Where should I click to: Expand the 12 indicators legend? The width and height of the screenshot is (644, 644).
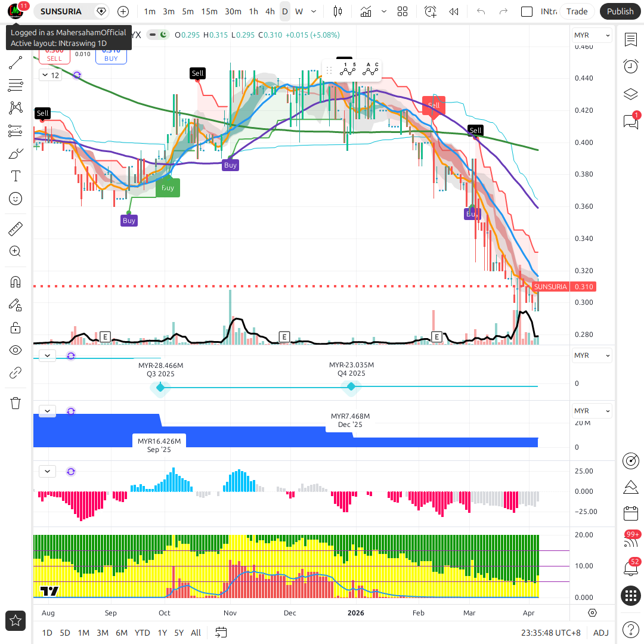[50, 75]
